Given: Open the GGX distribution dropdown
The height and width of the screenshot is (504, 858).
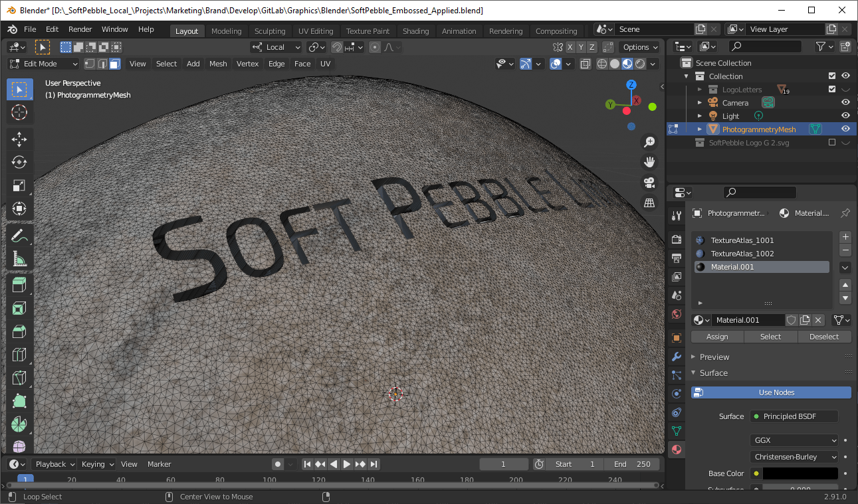Looking at the screenshot, I should click(x=794, y=440).
